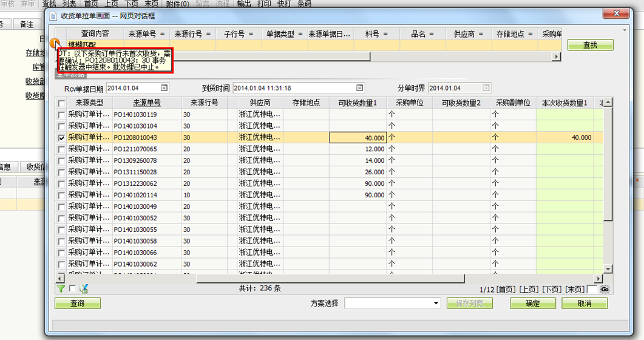Click the 确定 button
Viewport: 644px width, 340px height.
point(532,303)
